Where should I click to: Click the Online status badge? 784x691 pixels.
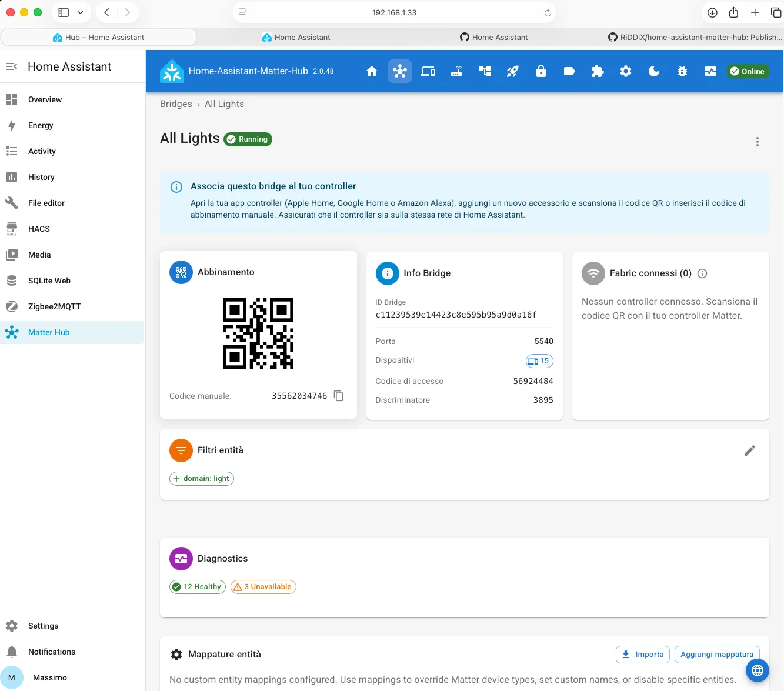click(748, 71)
